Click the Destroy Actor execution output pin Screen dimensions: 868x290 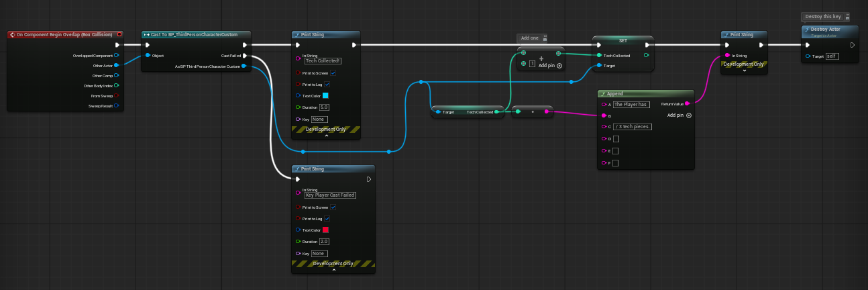853,45
